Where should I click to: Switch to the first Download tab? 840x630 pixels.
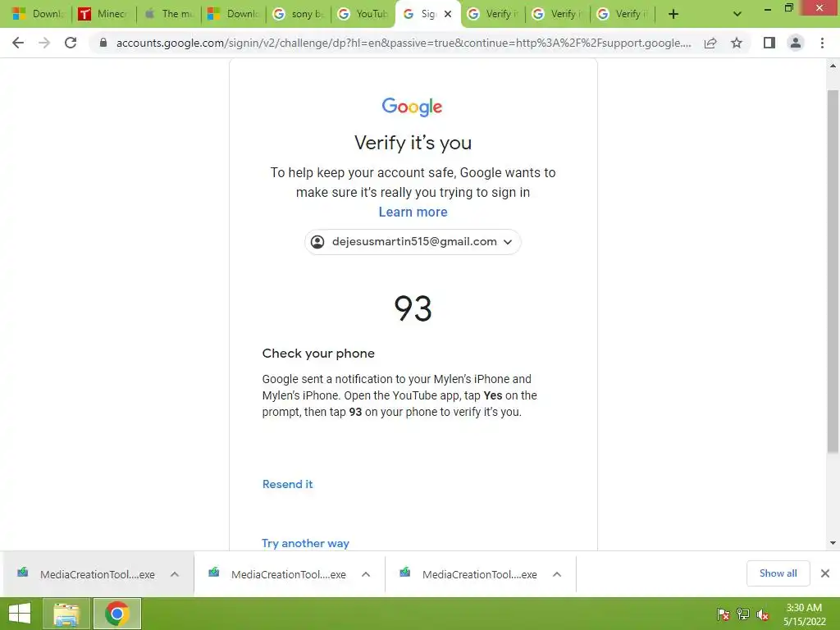38,14
